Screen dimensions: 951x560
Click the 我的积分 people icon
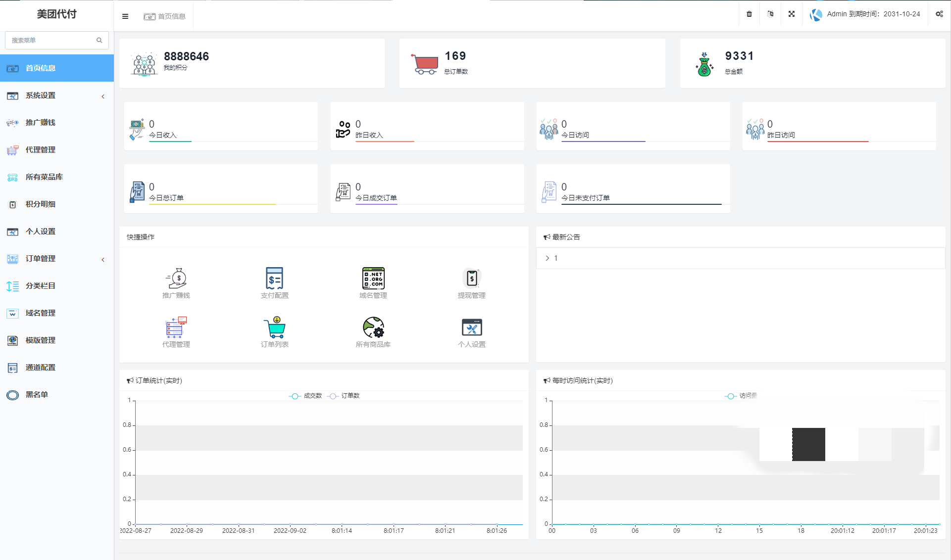click(144, 64)
